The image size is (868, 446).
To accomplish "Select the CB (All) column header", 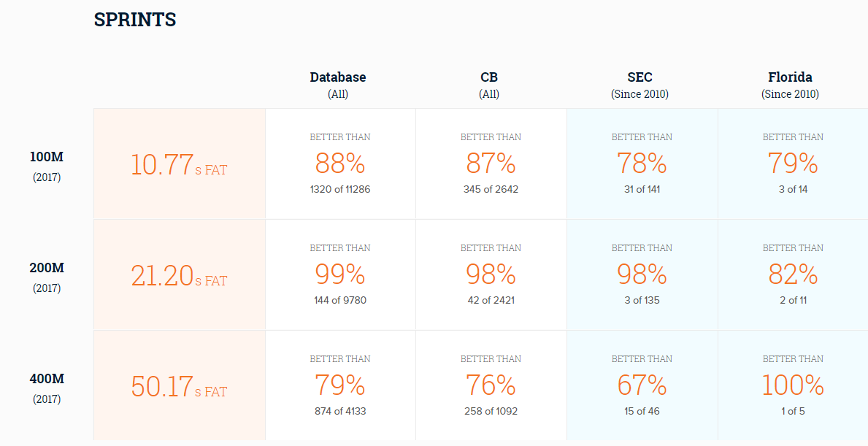I will point(489,85).
